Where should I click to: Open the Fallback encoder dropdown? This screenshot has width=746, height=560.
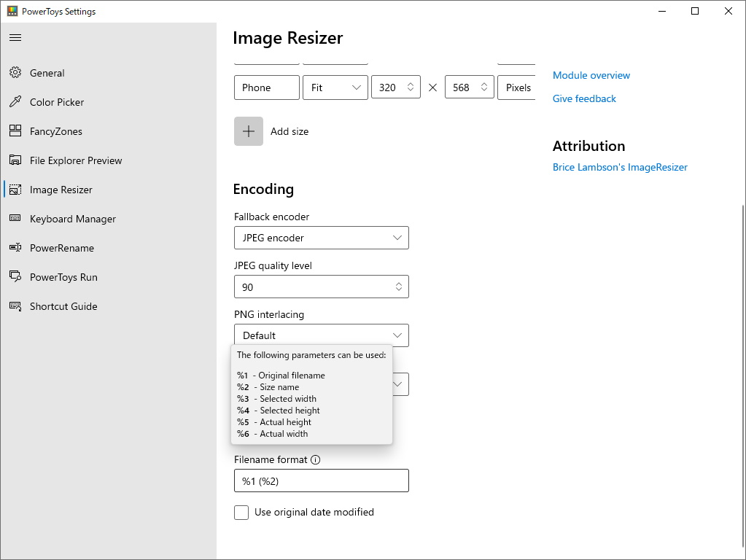click(x=321, y=238)
